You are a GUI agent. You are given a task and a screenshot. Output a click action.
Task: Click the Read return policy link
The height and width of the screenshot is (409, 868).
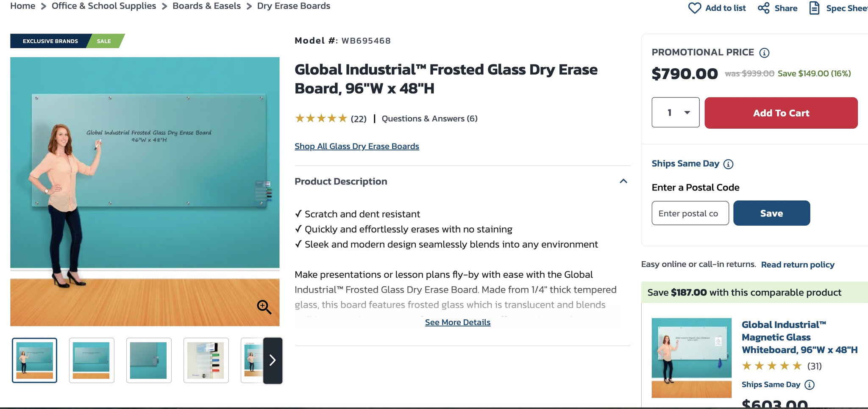pos(798,265)
